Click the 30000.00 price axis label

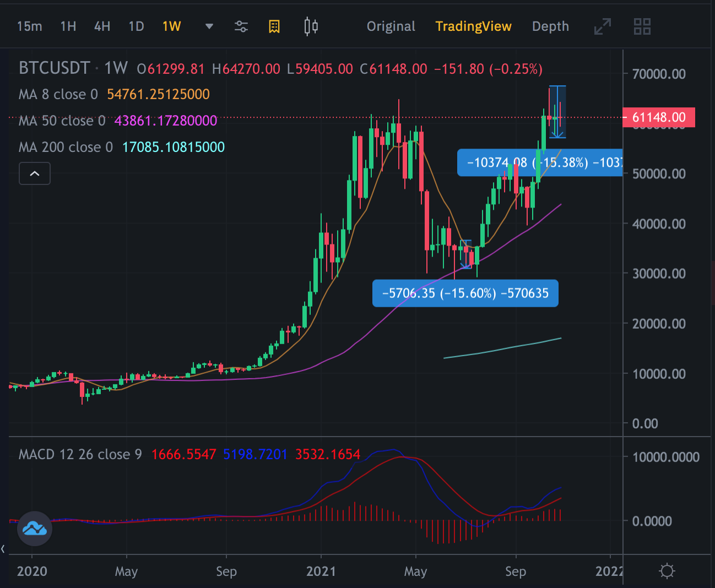click(659, 274)
